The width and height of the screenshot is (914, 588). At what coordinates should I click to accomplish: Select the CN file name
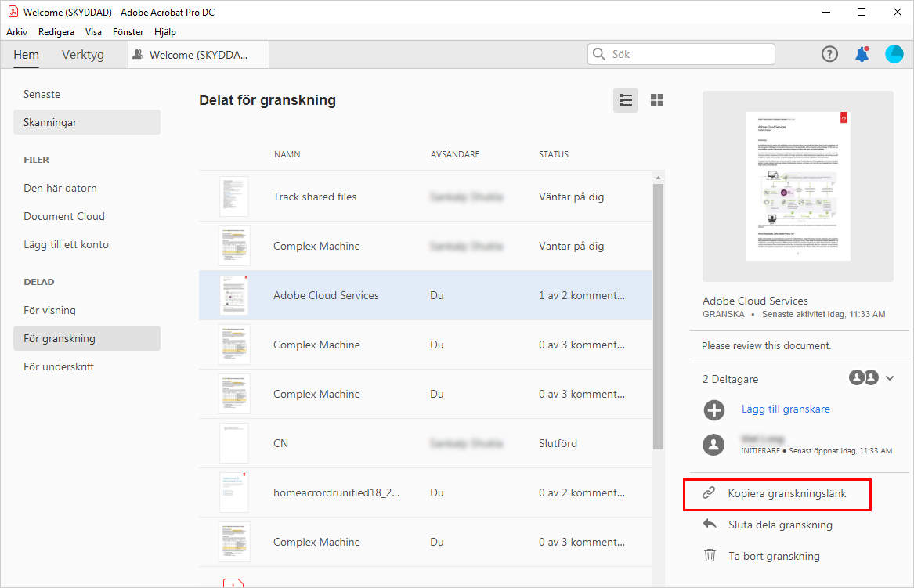pos(280,443)
